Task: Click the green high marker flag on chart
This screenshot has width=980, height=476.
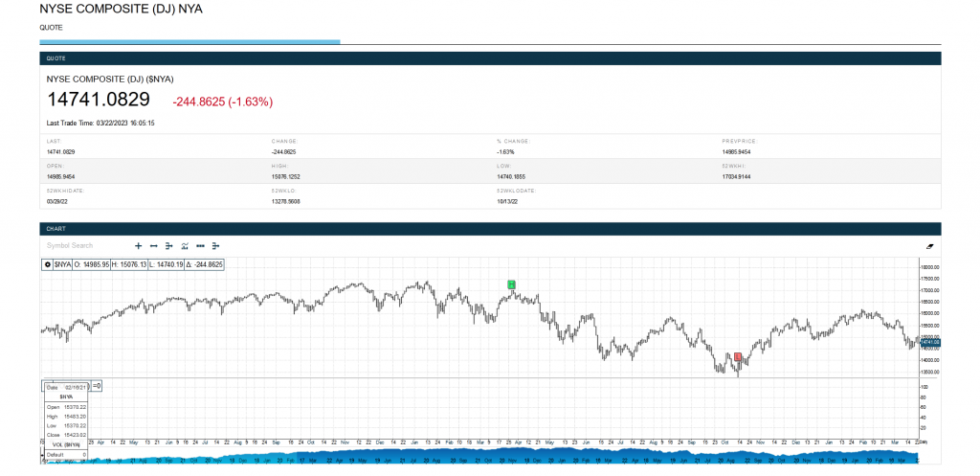Action: click(511, 284)
